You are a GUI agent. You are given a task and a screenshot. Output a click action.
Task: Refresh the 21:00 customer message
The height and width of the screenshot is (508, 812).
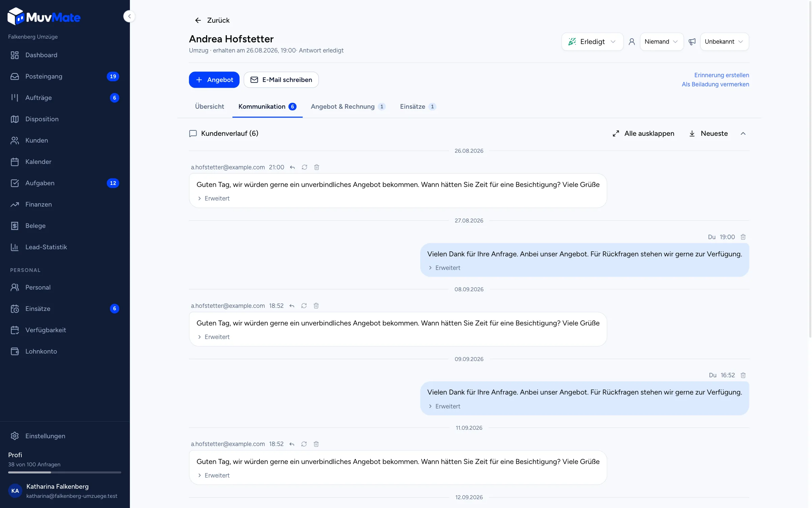pos(304,167)
